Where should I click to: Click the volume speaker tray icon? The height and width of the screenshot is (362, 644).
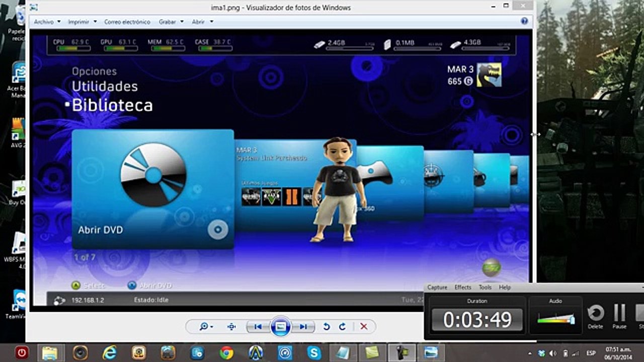pyautogui.click(x=552, y=353)
